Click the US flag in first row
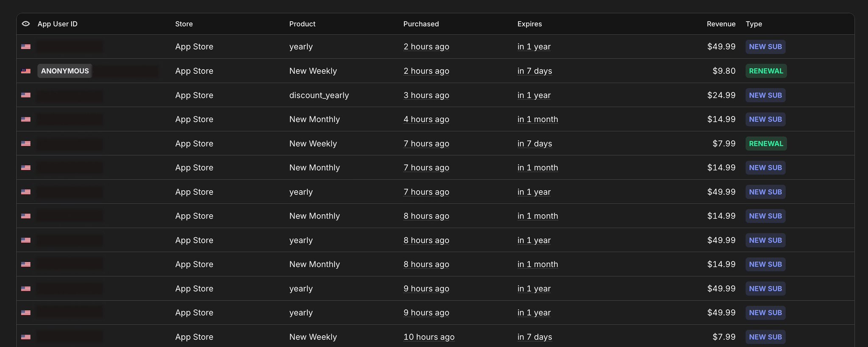Screen dimensions: 868x347 (x=26, y=47)
